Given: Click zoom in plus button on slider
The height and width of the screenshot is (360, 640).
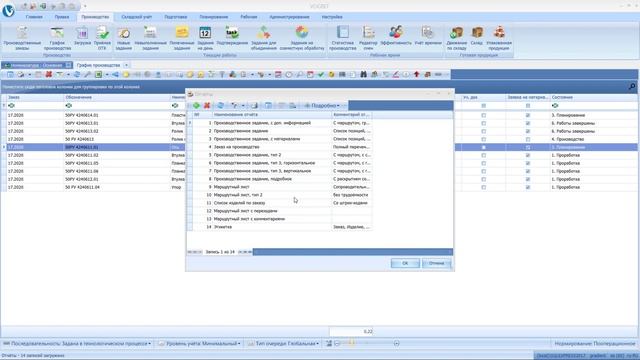Looking at the screenshot, I should pos(396,344).
